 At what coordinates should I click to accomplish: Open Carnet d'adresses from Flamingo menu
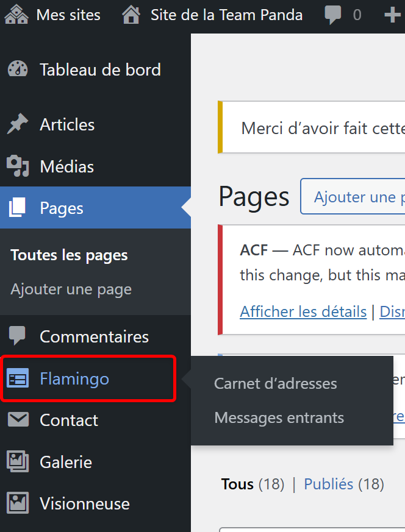point(275,383)
